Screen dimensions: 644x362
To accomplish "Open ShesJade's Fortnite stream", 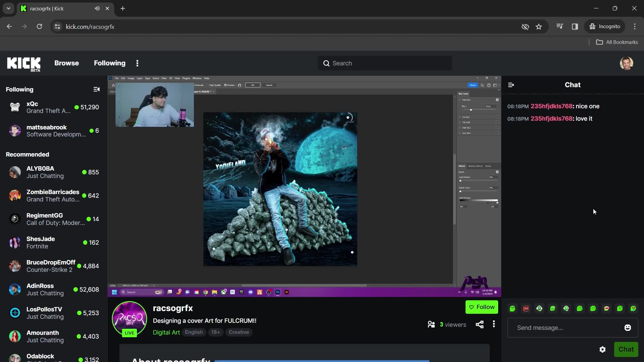I will tap(54, 243).
